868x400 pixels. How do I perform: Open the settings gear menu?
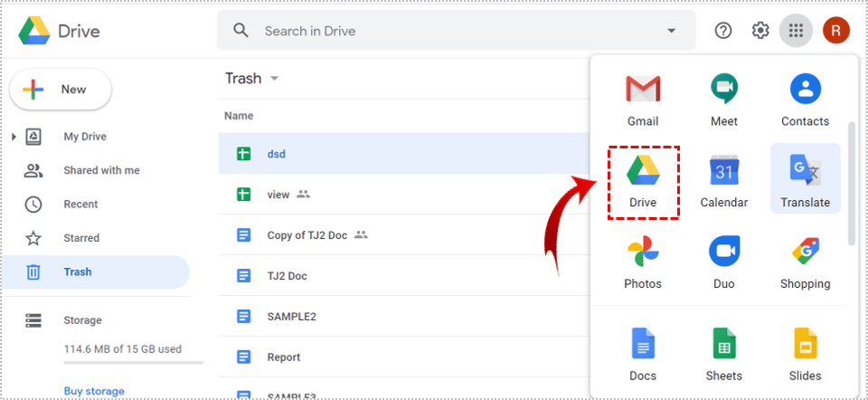(x=760, y=31)
